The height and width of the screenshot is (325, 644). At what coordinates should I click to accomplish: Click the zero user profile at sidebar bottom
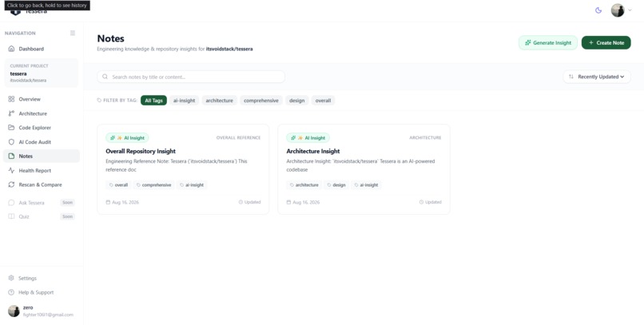[x=41, y=311]
